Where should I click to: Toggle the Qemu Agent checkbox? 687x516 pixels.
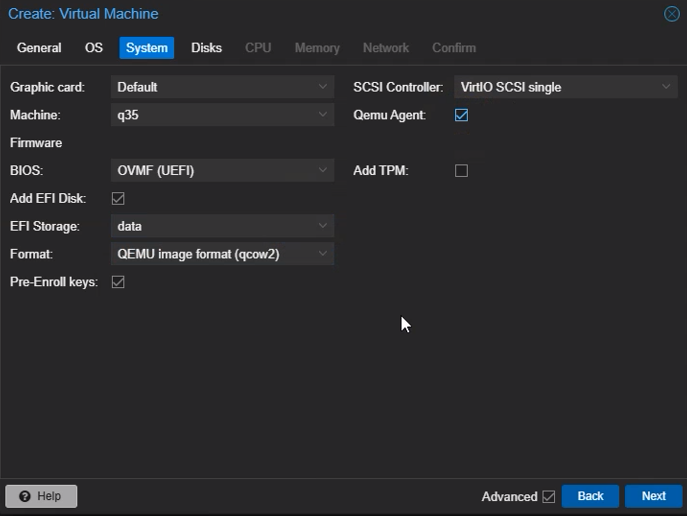click(461, 115)
